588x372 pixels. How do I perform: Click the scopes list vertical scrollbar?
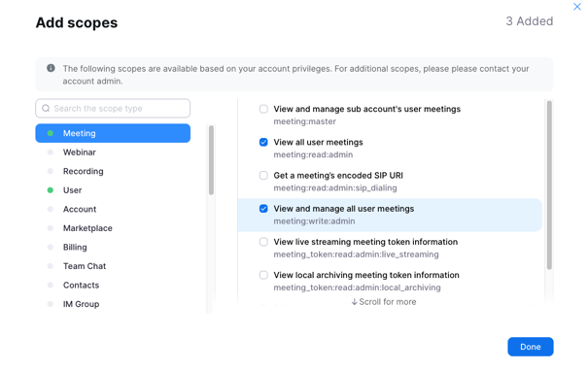pyautogui.click(x=549, y=186)
